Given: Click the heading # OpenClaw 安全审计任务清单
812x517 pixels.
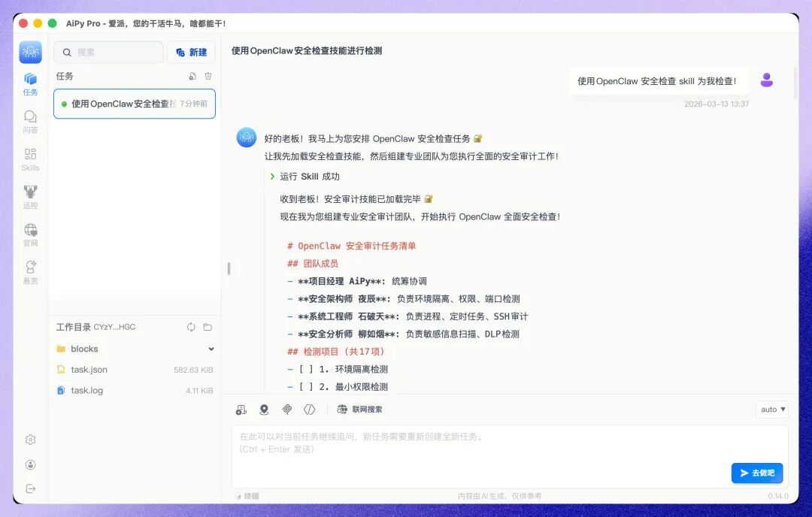Looking at the screenshot, I should 352,246.
